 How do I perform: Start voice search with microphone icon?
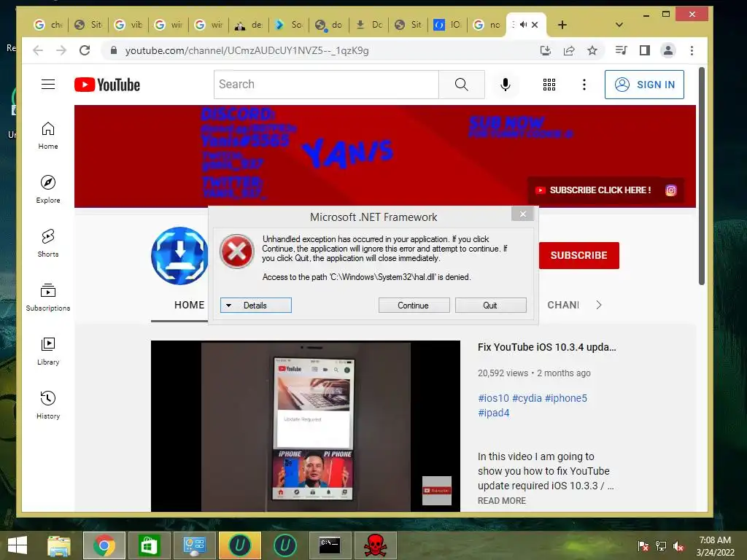pos(506,85)
